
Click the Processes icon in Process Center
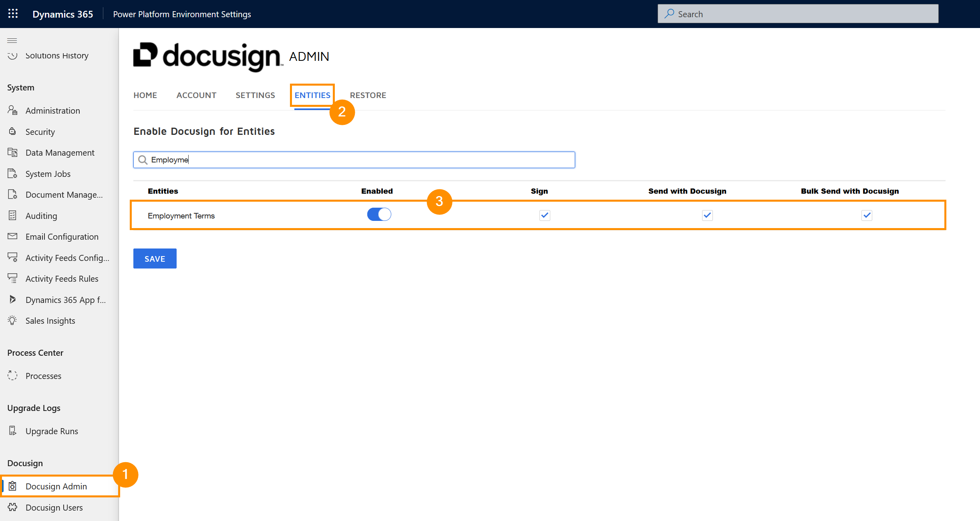(x=12, y=376)
